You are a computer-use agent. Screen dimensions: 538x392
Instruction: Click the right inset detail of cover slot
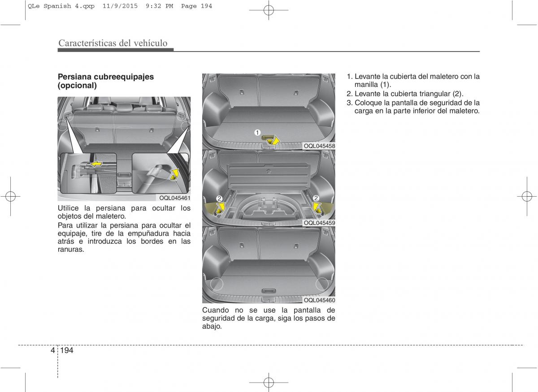click(x=160, y=172)
